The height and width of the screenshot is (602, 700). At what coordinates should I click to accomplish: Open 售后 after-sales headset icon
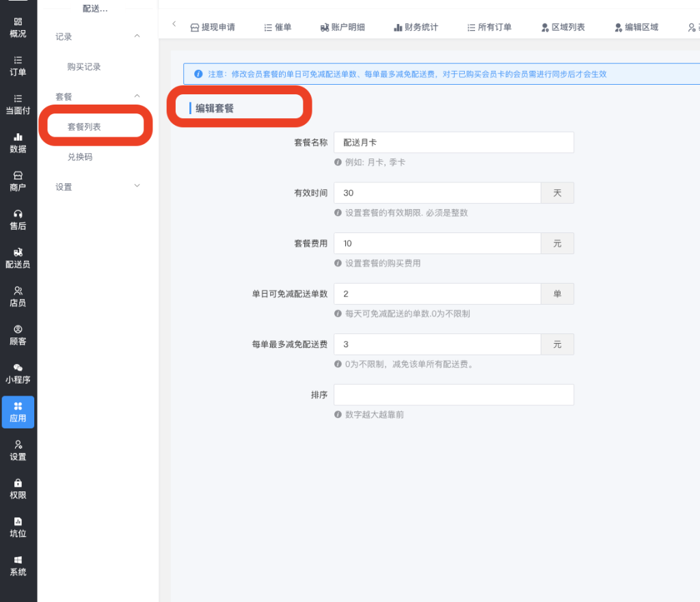click(x=18, y=214)
